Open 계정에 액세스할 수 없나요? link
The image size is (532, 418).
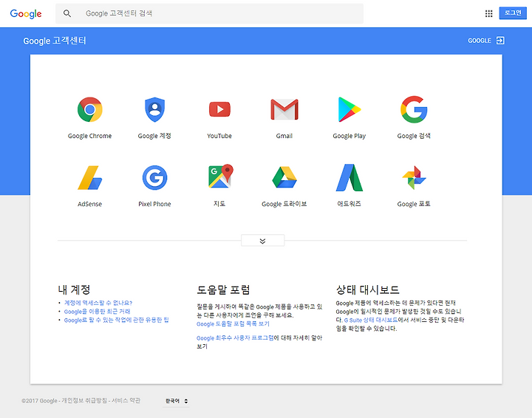coord(98,303)
